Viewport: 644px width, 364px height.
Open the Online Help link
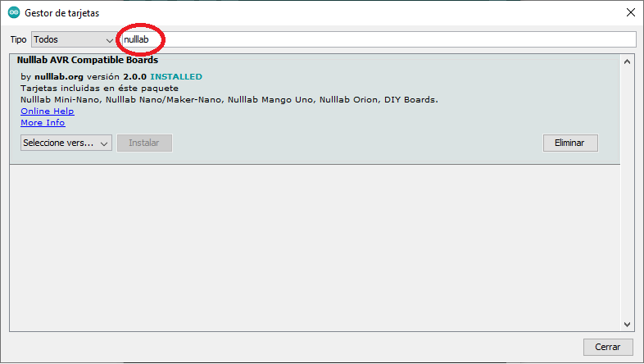tap(48, 111)
